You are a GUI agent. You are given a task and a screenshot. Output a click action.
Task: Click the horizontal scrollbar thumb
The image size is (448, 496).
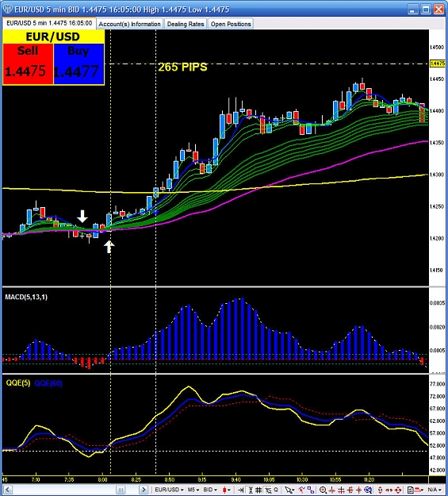pyautogui.click(x=121, y=490)
